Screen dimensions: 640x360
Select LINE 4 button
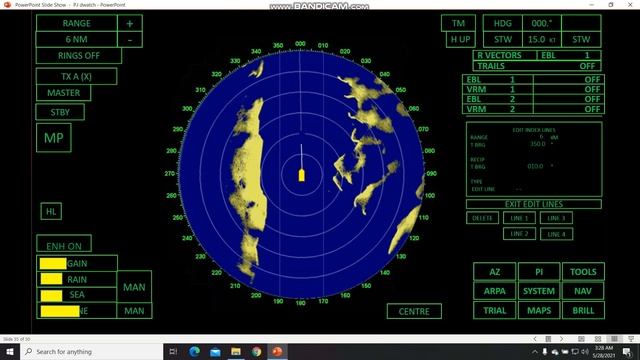tap(556, 234)
